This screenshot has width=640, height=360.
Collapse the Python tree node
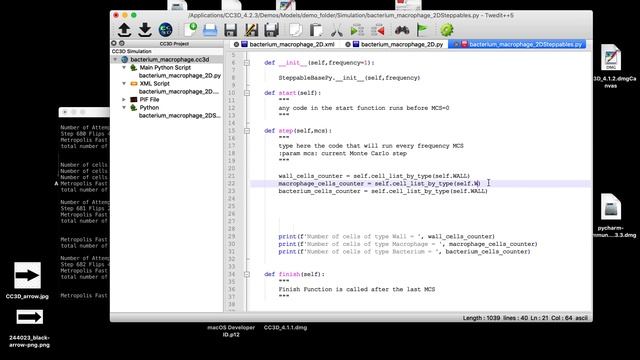[124, 108]
